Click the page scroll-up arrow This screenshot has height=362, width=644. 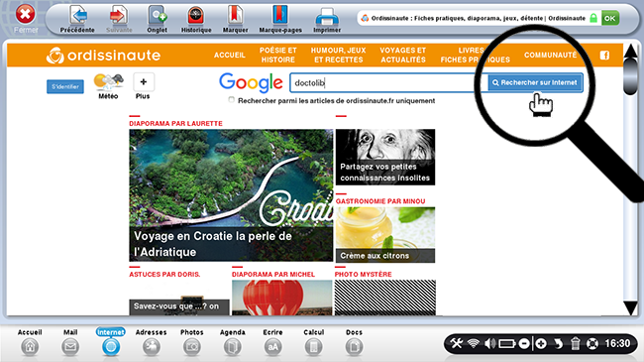click(x=630, y=52)
